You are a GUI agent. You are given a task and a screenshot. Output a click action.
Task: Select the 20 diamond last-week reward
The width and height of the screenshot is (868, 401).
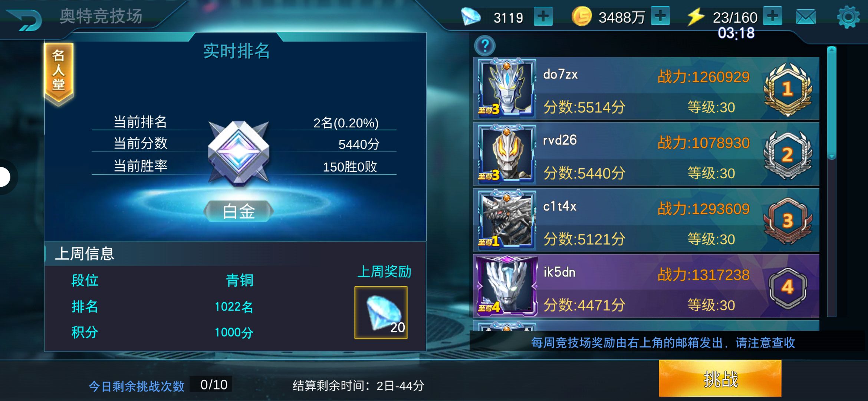[x=381, y=312]
